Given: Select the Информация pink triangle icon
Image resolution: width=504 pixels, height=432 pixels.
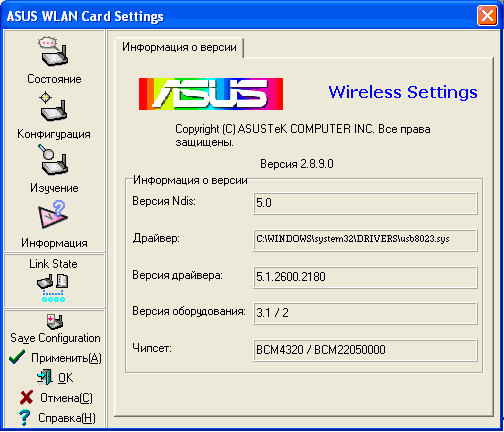Looking at the screenshot, I should pos(53,214).
